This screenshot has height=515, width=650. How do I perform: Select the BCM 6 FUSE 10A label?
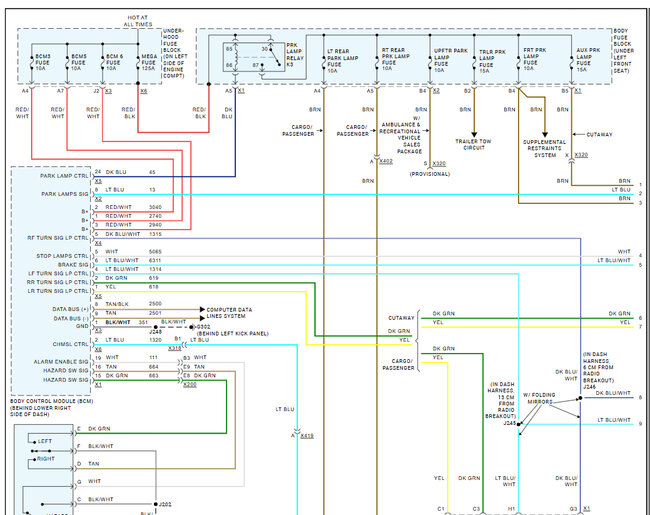pos(114,62)
